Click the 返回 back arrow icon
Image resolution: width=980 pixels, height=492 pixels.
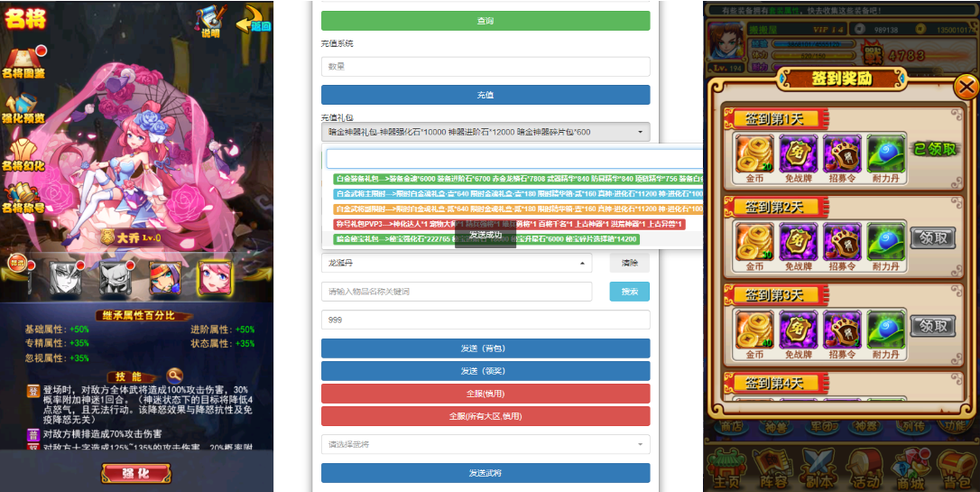tap(254, 18)
